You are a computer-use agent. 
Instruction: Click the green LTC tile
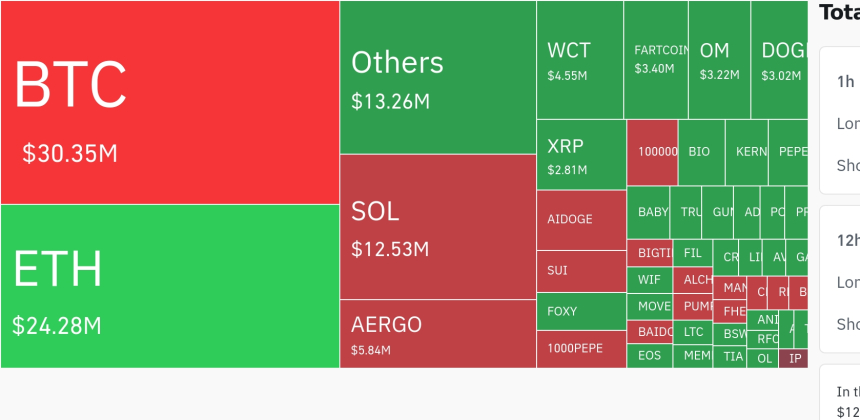pyautogui.click(x=693, y=331)
